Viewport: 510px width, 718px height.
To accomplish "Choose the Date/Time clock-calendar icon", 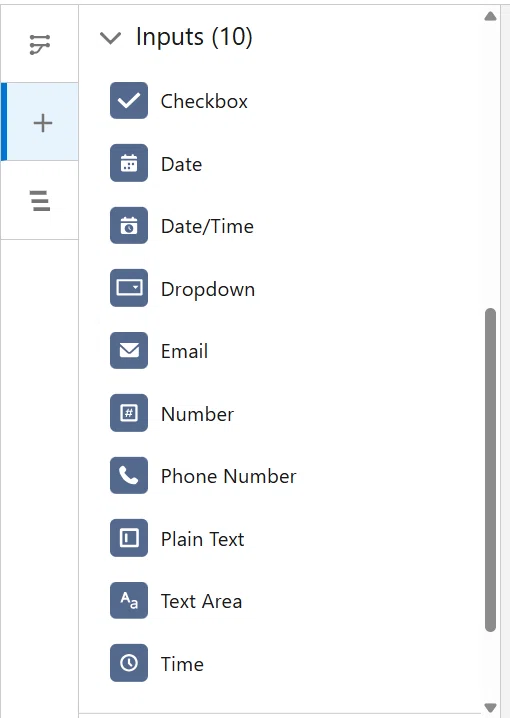I will (x=129, y=225).
